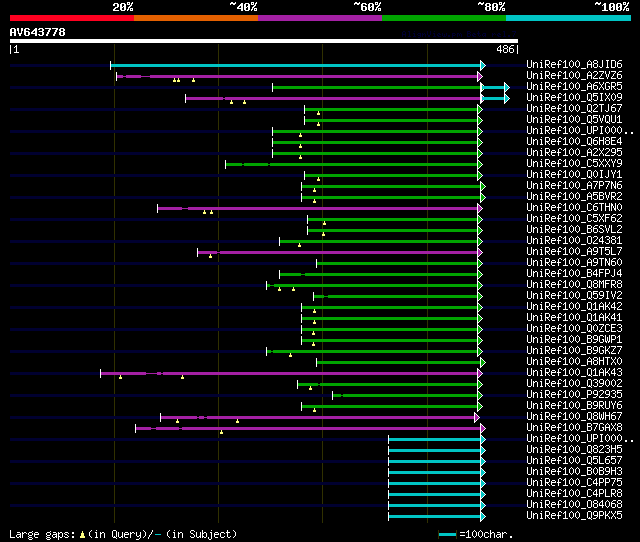This screenshot has height=542, width=640.
Task: Click the query end position label 486
Action: pos(505,49)
